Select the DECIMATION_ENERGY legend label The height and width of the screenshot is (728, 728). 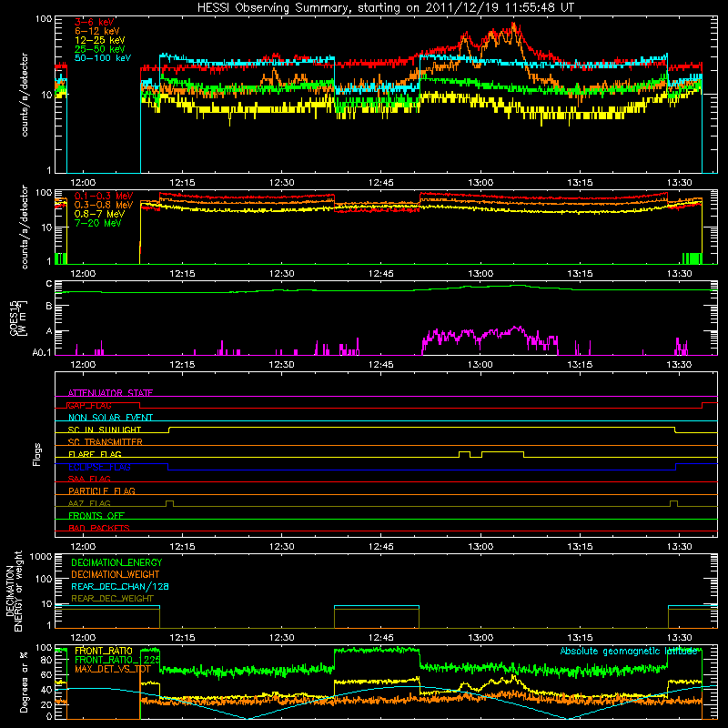click(x=116, y=562)
